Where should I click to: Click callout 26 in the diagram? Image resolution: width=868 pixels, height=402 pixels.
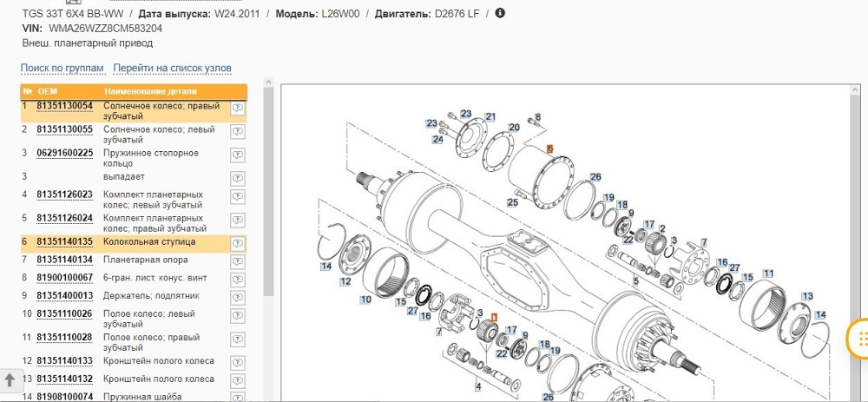[x=595, y=177]
